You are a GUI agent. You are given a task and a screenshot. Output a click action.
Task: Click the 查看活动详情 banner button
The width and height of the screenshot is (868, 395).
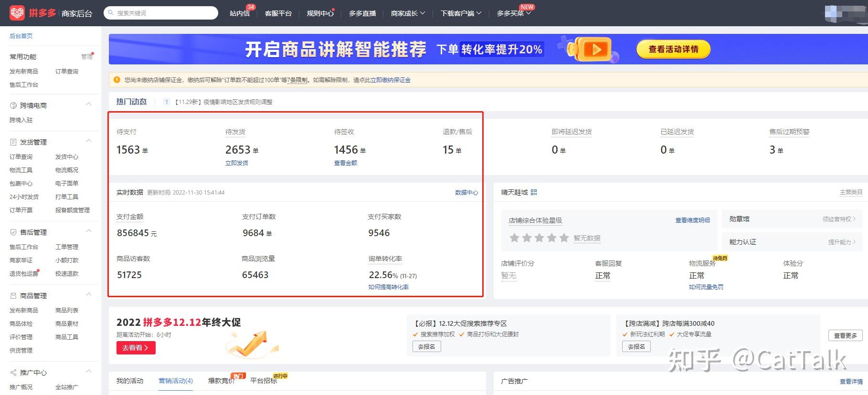tap(673, 49)
